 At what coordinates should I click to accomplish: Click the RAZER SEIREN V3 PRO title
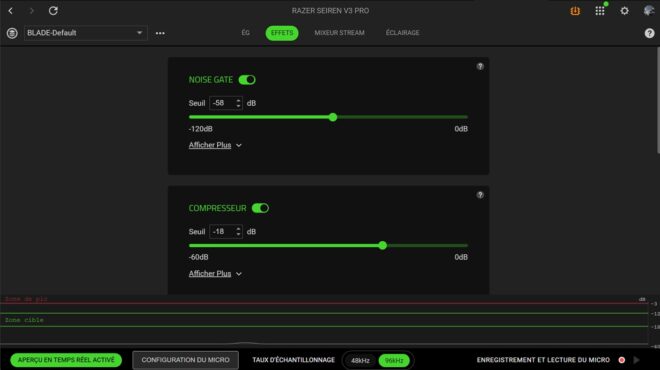tap(330, 11)
